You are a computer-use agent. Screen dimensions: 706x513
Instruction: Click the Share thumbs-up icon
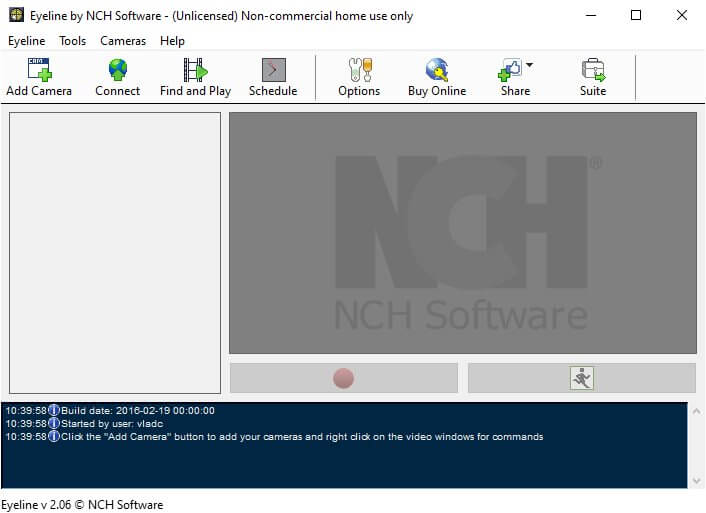[510, 70]
